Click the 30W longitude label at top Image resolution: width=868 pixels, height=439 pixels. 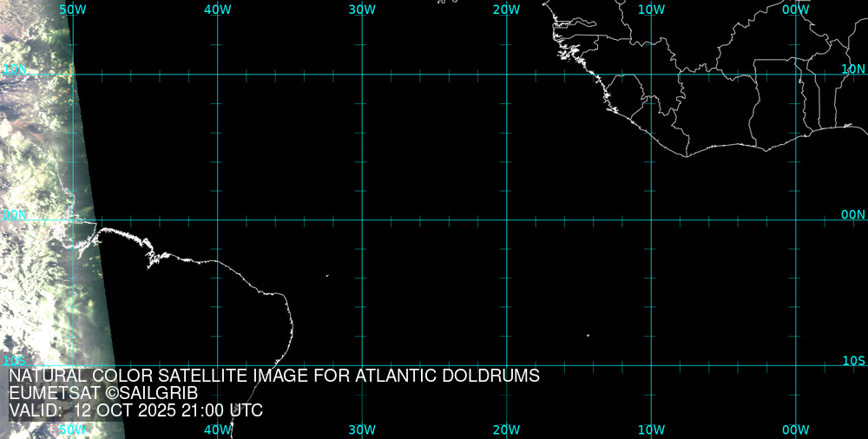click(362, 10)
